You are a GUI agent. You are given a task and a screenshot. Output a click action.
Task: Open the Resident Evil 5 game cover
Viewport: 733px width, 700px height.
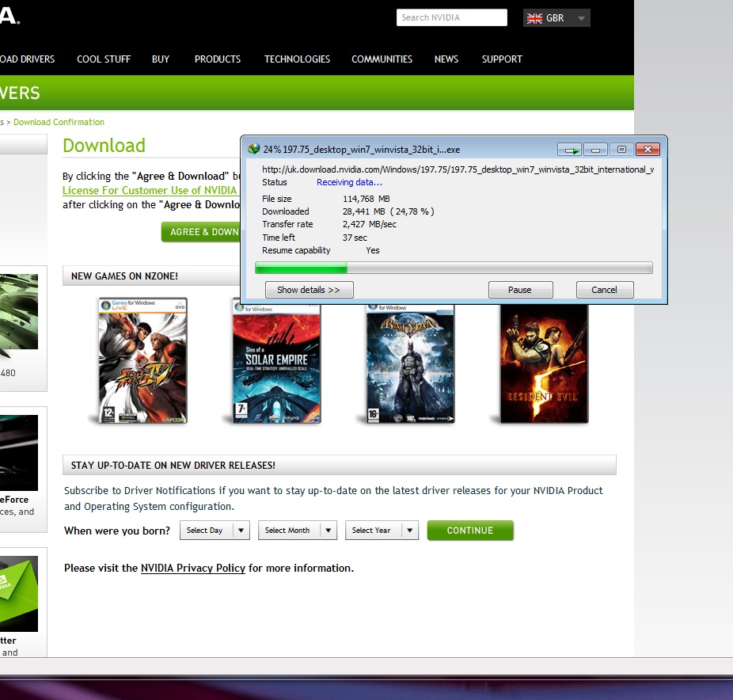tap(544, 363)
